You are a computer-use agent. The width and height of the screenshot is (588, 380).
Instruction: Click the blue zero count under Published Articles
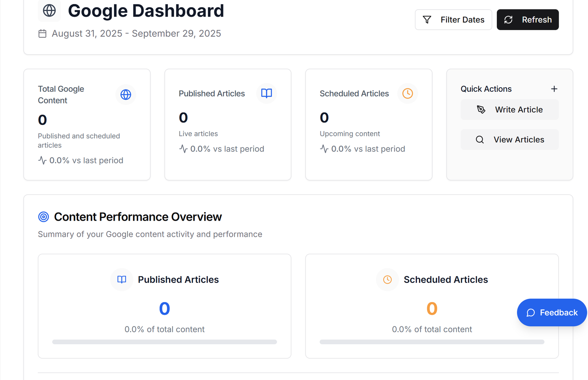164,308
